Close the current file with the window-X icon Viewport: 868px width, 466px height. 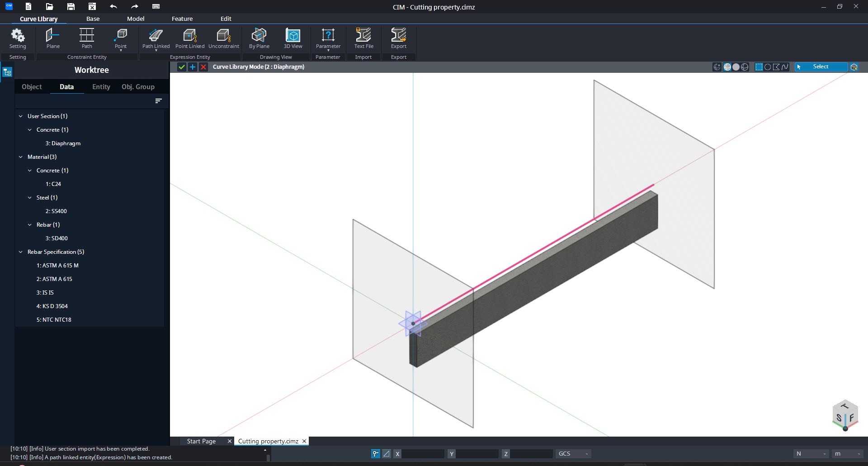[92, 6]
